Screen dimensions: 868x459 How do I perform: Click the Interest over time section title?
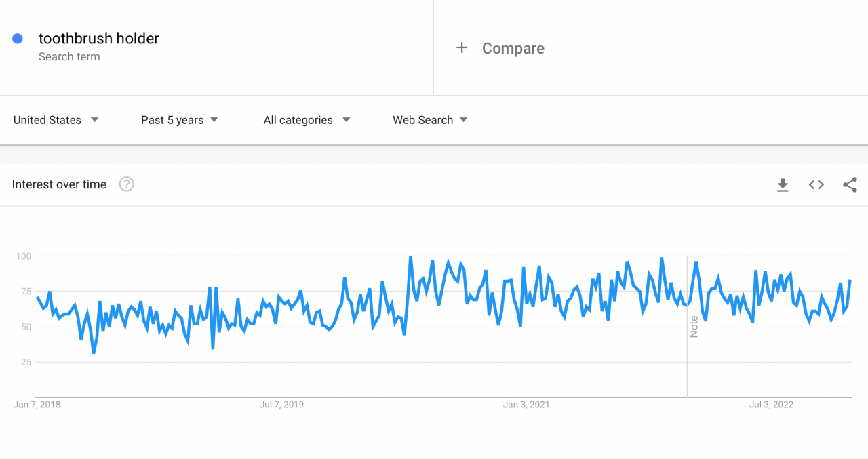point(59,184)
